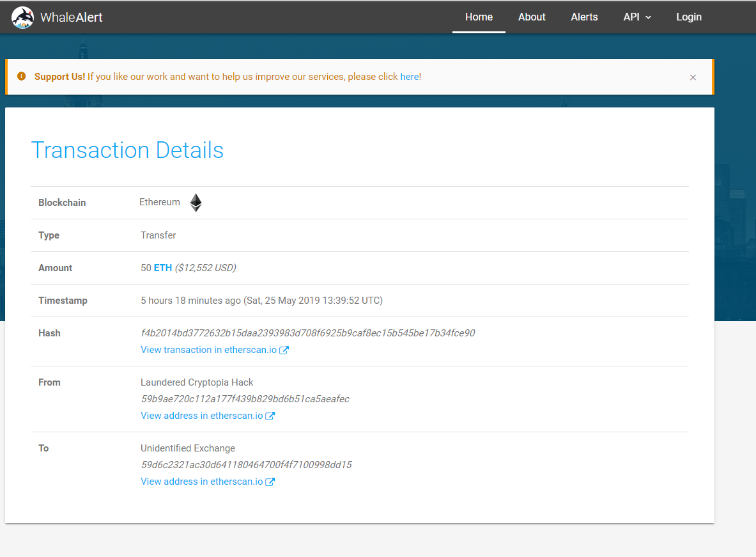Click the From address 59b9ae720c112a...
This screenshot has height=557, width=756.
click(245, 399)
